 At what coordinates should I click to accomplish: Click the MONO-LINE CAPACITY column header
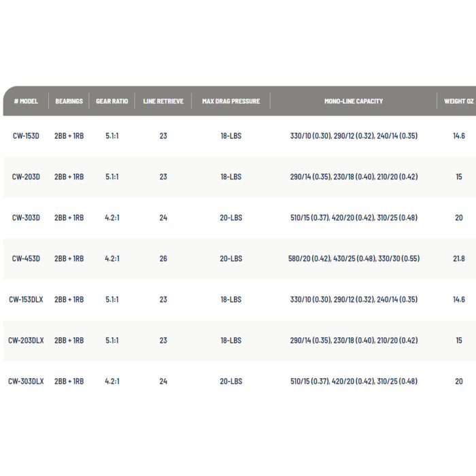click(x=354, y=101)
